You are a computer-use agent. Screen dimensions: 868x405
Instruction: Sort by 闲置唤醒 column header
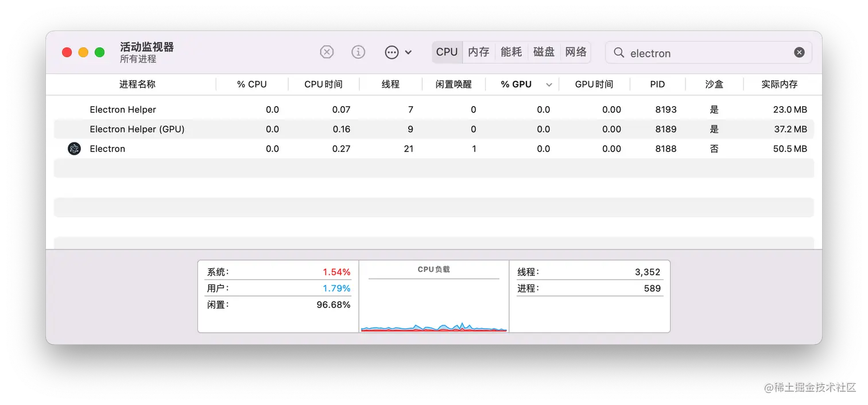[x=454, y=84]
